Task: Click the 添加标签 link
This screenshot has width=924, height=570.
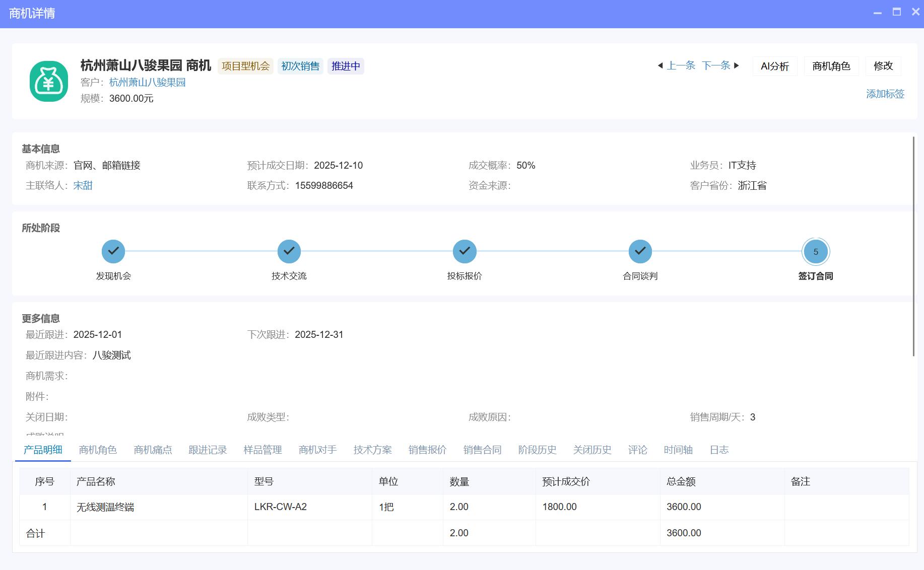Action: click(x=885, y=94)
